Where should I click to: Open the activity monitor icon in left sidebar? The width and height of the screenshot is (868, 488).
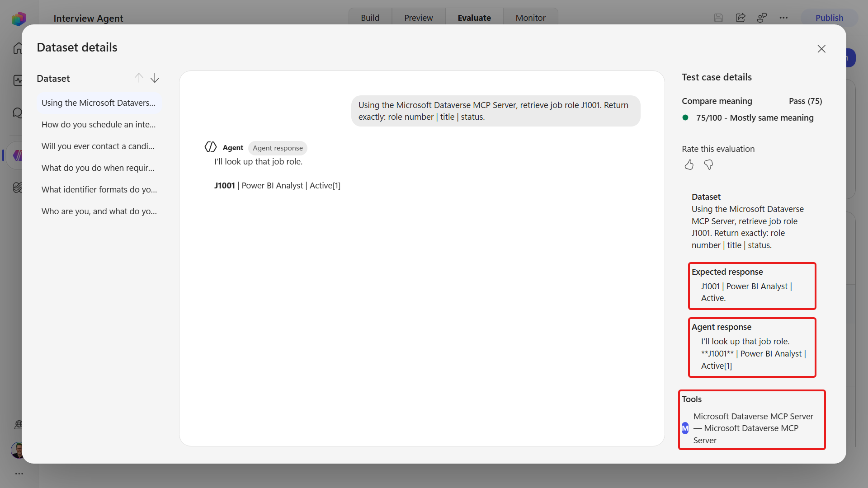18,80
